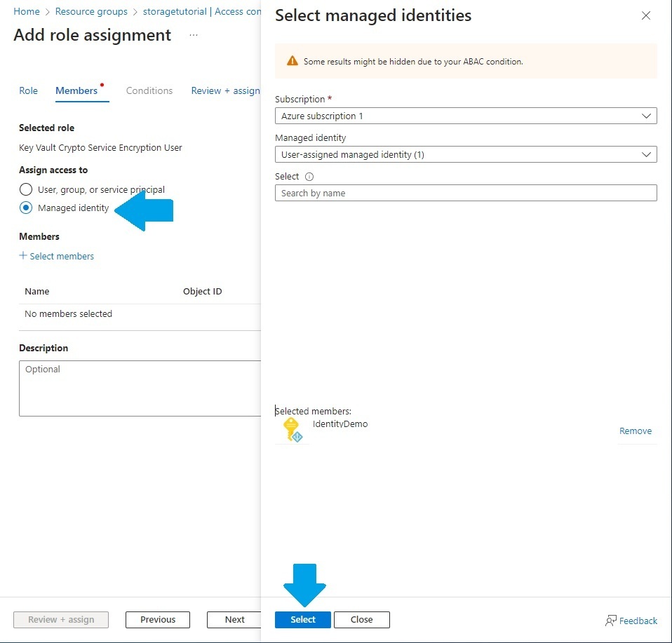Click the No members selected row
The height and width of the screenshot is (643, 672).
[x=140, y=314]
